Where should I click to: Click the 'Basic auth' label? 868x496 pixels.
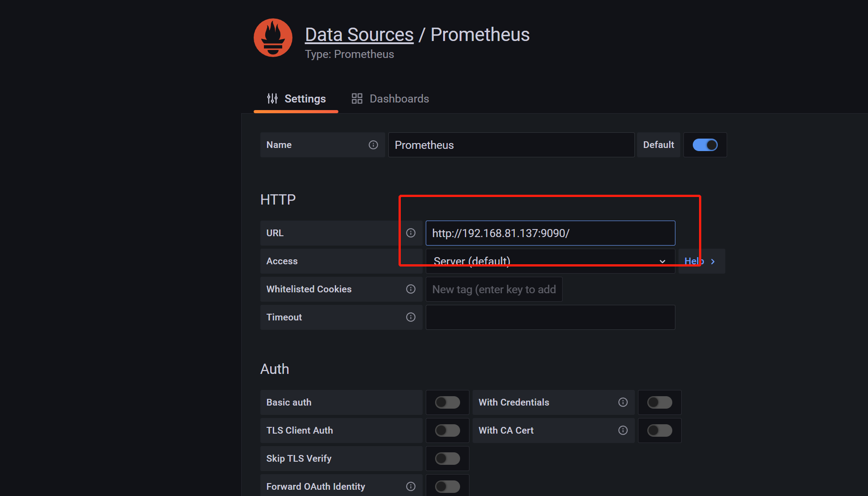pos(289,402)
